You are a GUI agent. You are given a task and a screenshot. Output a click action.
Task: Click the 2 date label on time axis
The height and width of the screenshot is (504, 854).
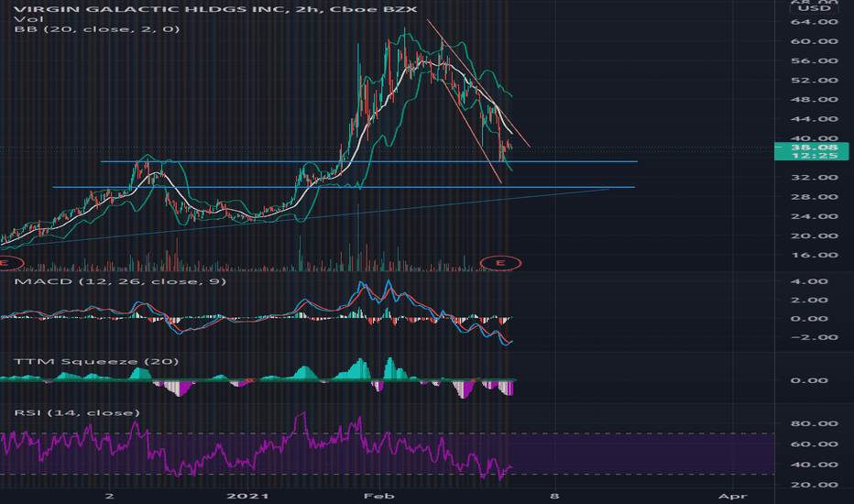click(109, 496)
